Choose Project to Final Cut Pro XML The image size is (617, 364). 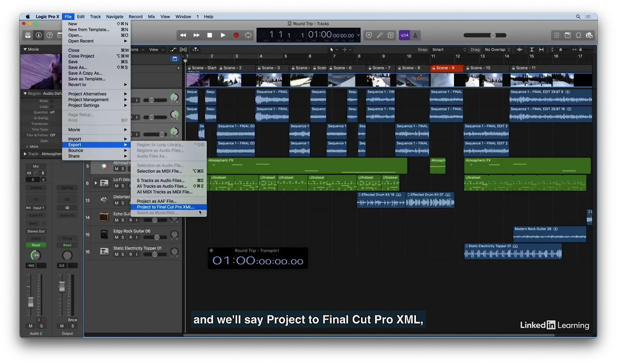[168, 207]
